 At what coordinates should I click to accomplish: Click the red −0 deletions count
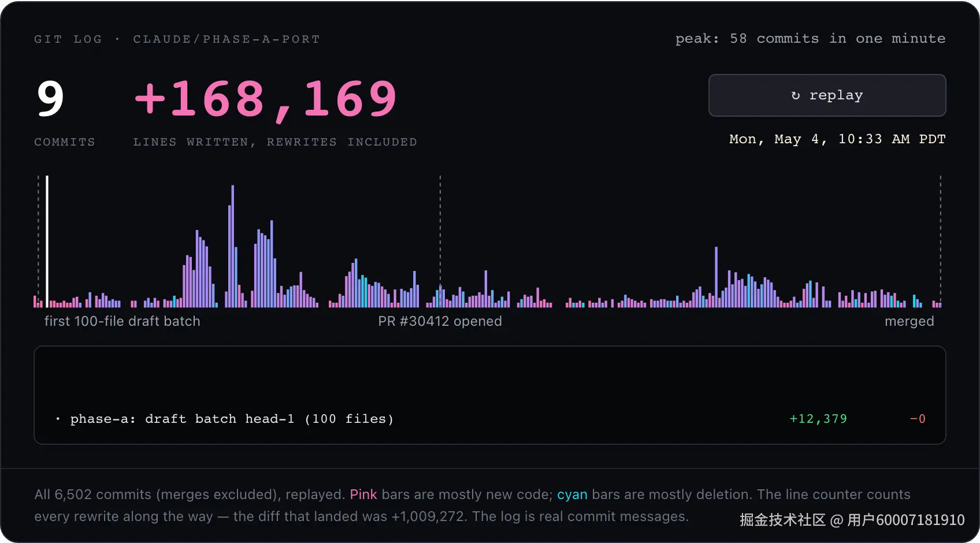click(918, 419)
